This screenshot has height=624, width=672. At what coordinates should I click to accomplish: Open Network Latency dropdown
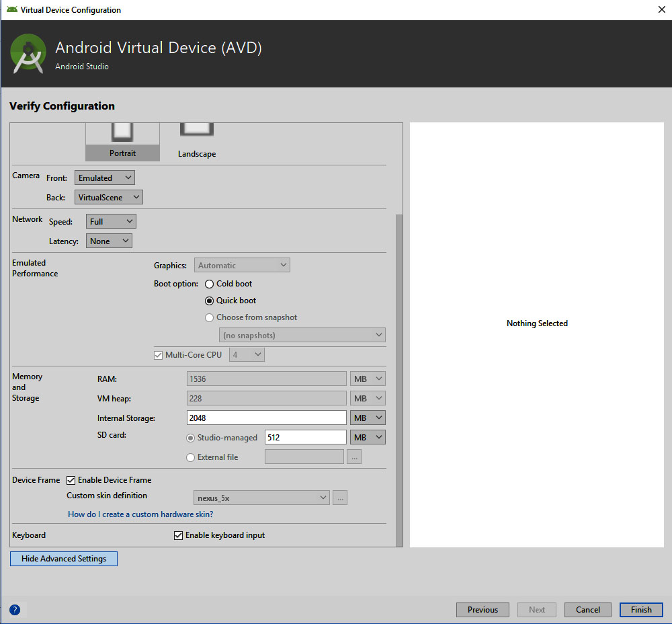(x=109, y=241)
